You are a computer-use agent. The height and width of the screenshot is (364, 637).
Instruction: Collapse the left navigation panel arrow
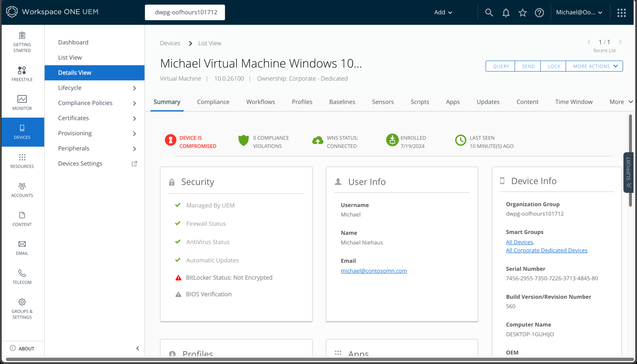137,348
